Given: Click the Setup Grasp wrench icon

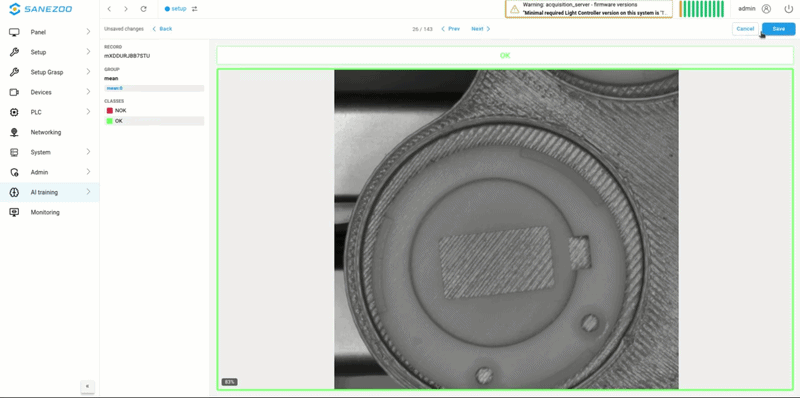Looking at the screenshot, I should (14, 72).
